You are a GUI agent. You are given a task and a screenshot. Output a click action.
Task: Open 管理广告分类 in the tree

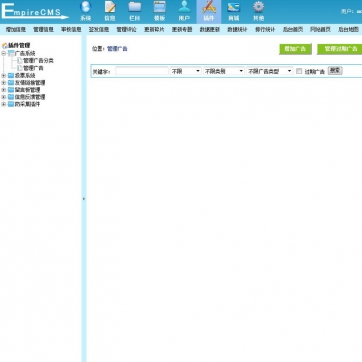38,61
